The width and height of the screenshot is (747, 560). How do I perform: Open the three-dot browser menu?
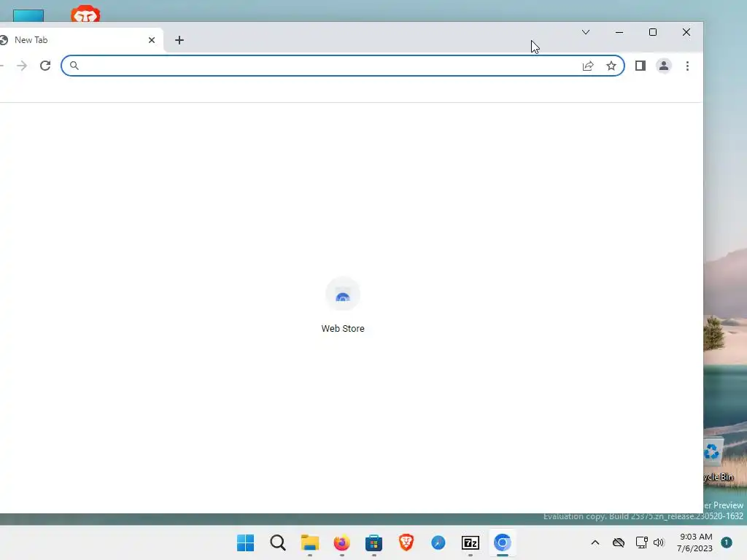pos(687,66)
